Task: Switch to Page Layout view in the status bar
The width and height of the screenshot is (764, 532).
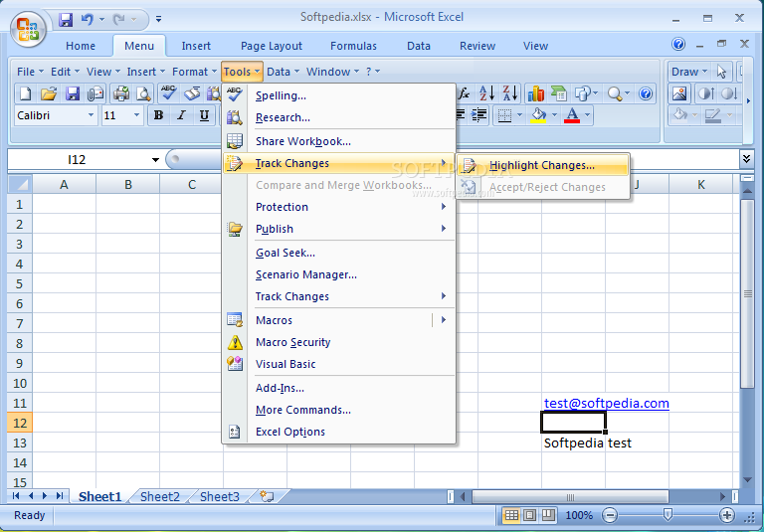Action: pyautogui.click(x=530, y=515)
